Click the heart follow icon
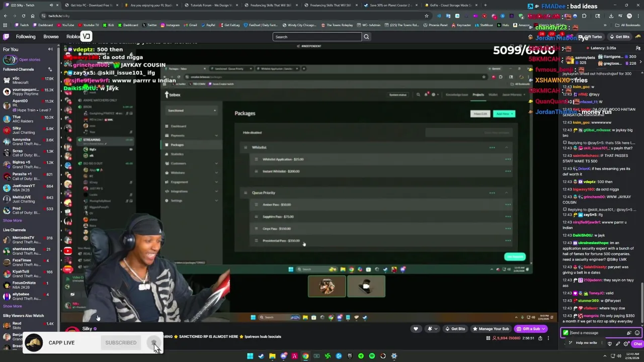 (x=416, y=329)
